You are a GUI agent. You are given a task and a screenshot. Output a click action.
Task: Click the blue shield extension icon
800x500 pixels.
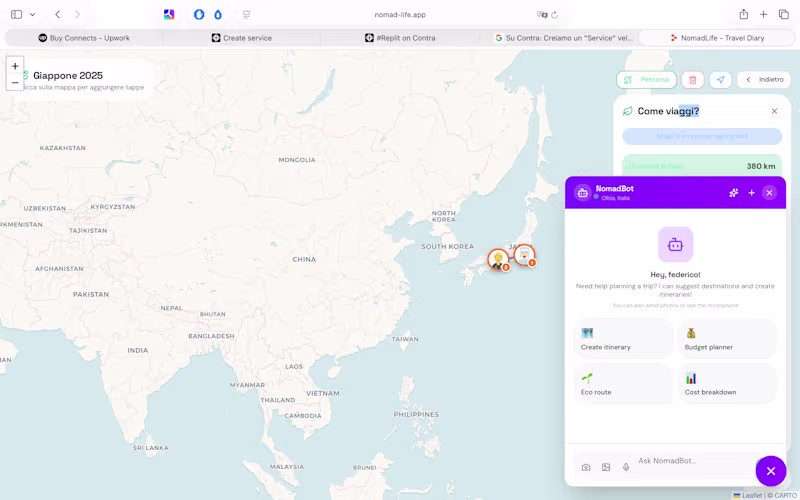pos(199,14)
